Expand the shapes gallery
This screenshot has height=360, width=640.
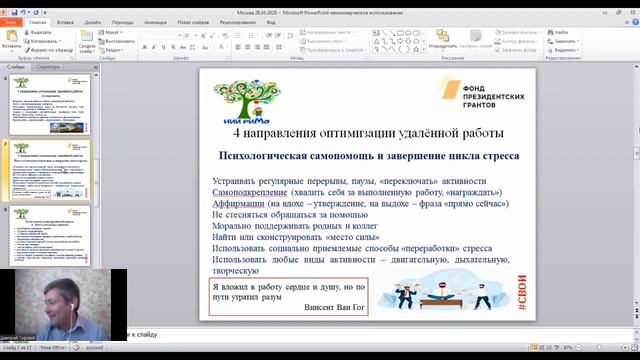pos(424,50)
